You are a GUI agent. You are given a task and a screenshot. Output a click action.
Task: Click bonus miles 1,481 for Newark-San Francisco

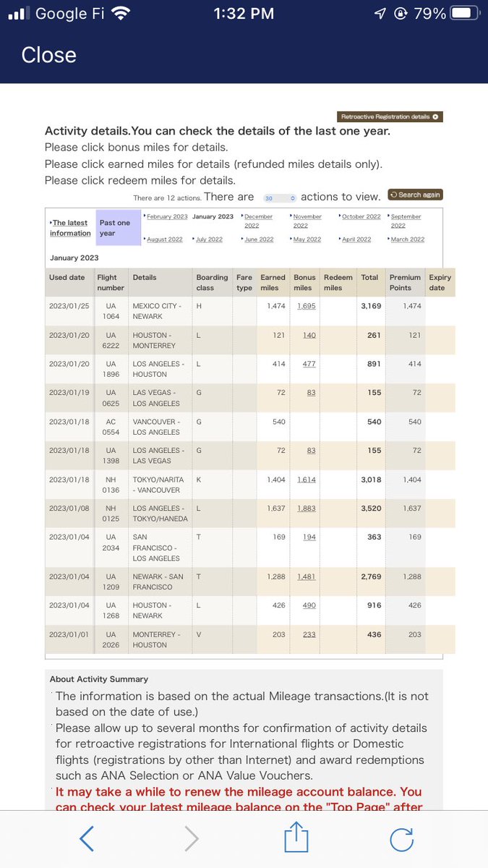point(307,576)
